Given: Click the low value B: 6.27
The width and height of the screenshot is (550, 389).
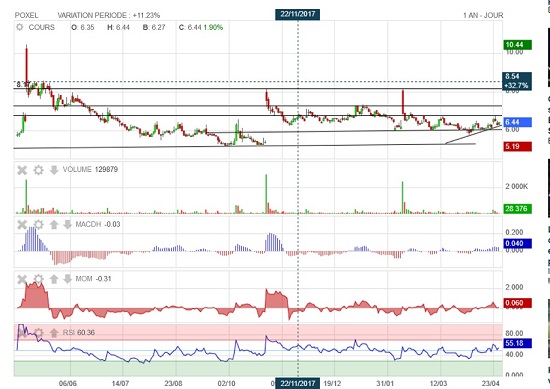Looking at the screenshot, I should pos(154,27).
